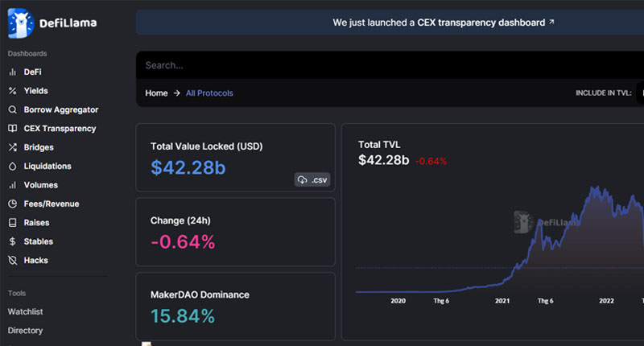Click the 2021 marker on TVL chart
This screenshot has height=346, width=644.
coord(502,301)
